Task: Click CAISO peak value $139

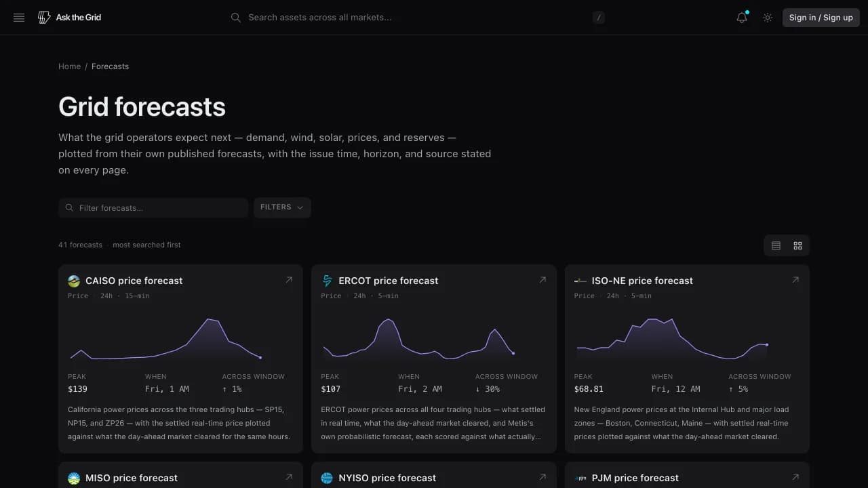Action: (x=77, y=389)
